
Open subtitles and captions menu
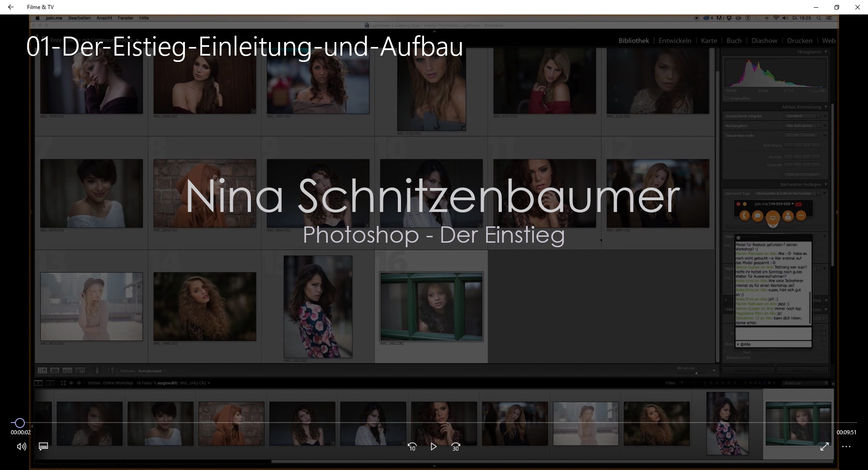pos(43,446)
